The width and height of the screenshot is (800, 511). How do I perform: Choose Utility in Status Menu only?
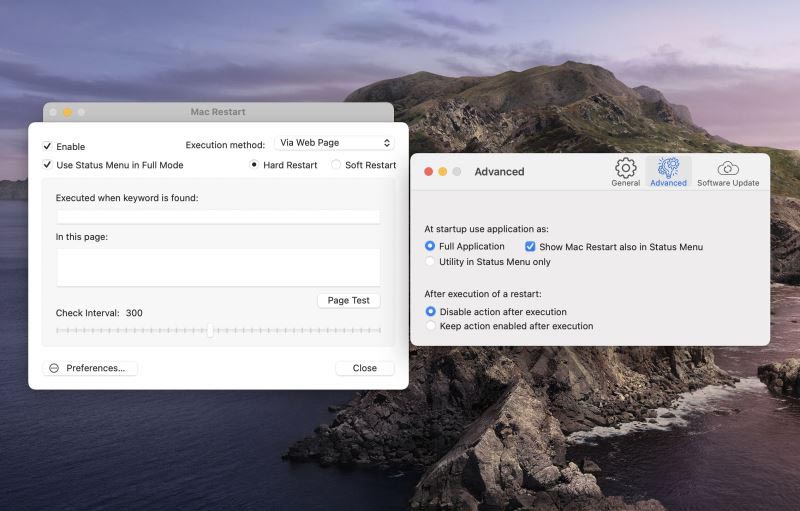tap(430, 262)
